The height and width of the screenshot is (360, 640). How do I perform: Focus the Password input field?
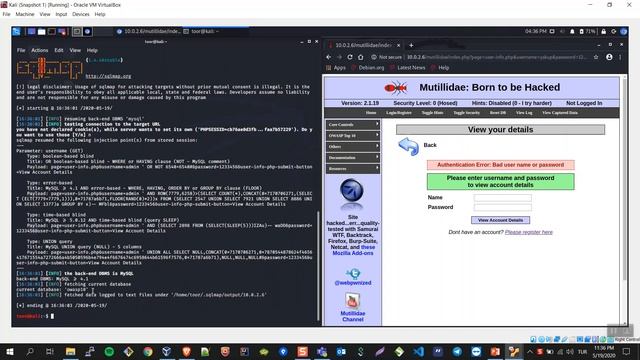[502, 207]
